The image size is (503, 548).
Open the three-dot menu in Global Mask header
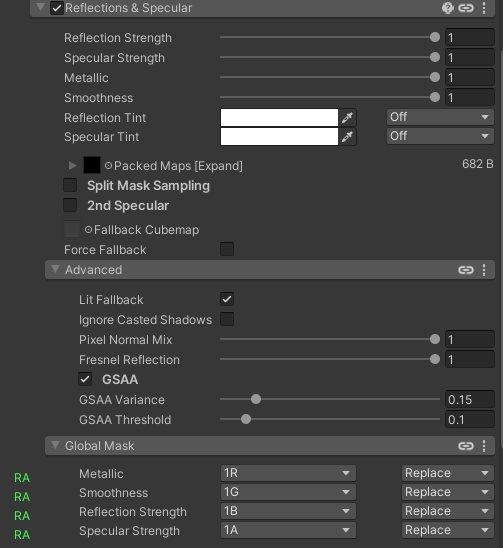(x=484, y=446)
